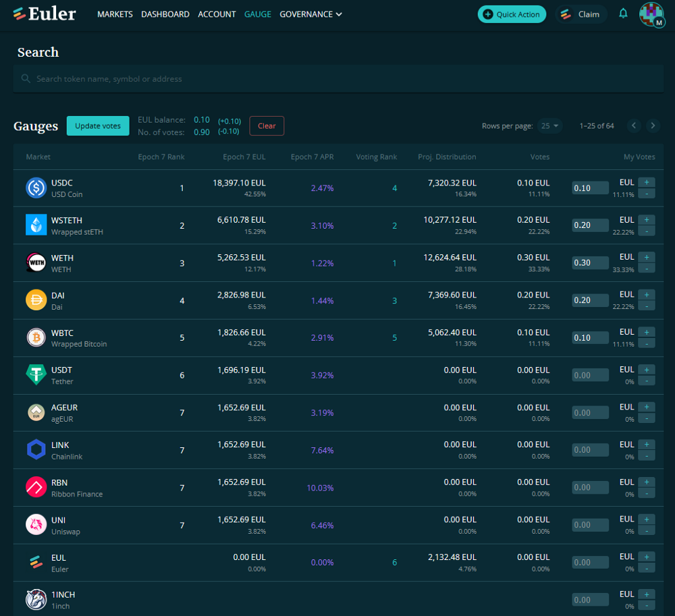The image size is (675, 616).
Task: Click the Euler logo
Action: click(x=45, y=14)
